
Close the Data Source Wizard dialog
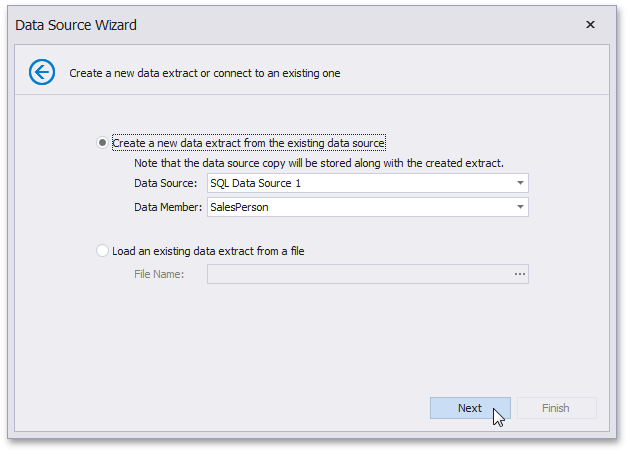(590, 24)
